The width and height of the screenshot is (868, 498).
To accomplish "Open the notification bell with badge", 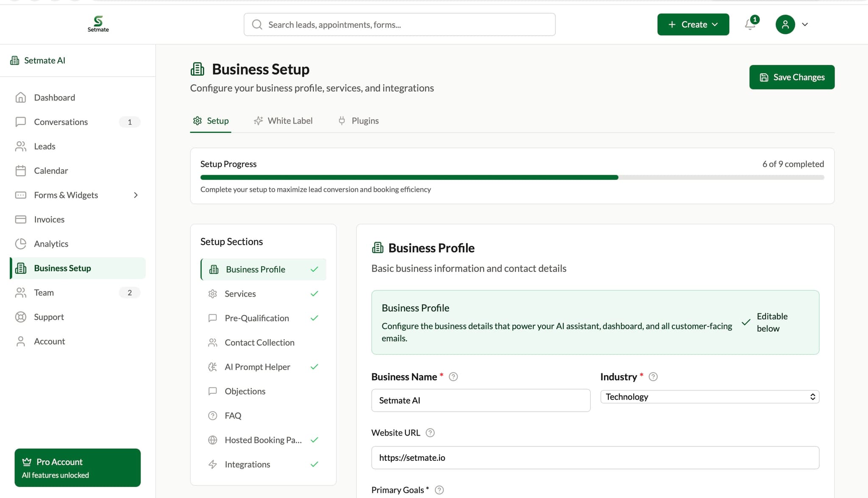I will 750,24.
